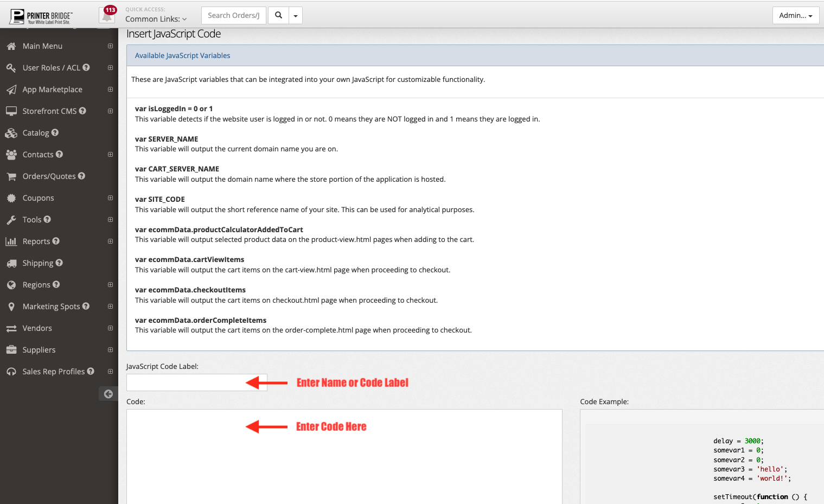Open the Admin account dropdown

tap(795, 15)
